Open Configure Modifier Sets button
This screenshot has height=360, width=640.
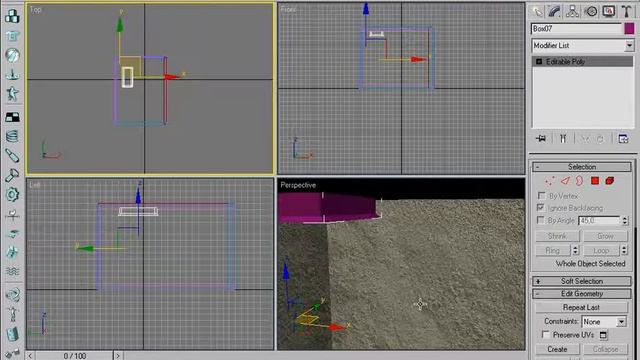coord(623,139)
